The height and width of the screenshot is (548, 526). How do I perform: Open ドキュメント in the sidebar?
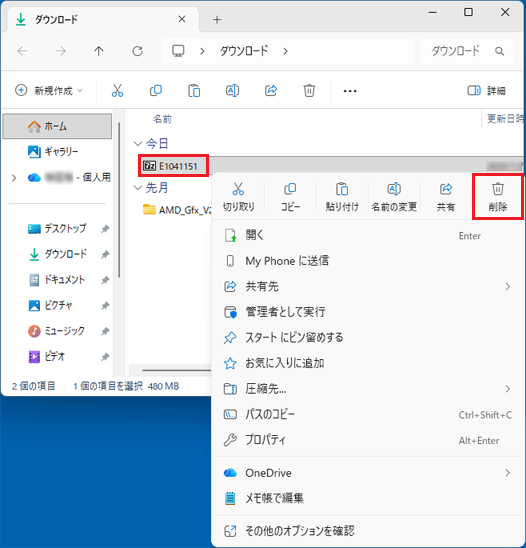57,280
